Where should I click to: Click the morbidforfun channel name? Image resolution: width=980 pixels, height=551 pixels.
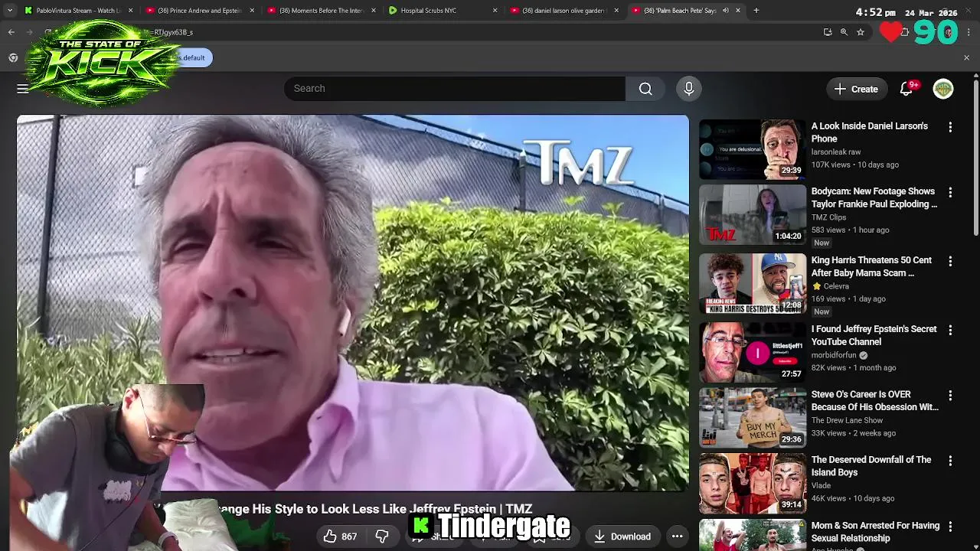[x=834, y=355]
